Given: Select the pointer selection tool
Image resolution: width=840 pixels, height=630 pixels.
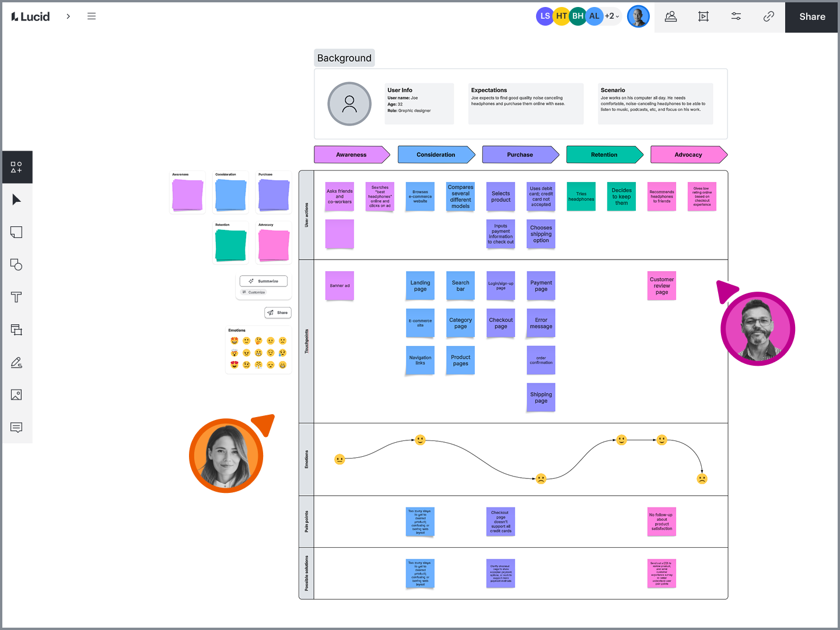Looking at the screenshot, I should 17,200.
